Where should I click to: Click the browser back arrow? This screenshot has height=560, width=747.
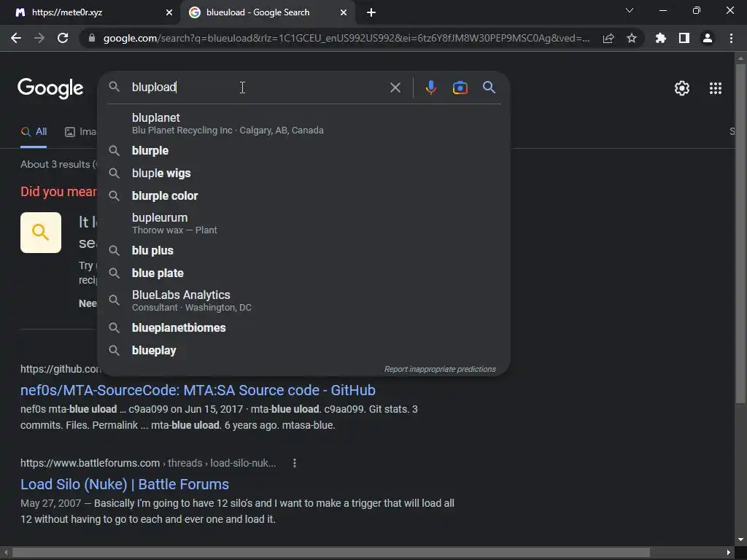(16, 38)
